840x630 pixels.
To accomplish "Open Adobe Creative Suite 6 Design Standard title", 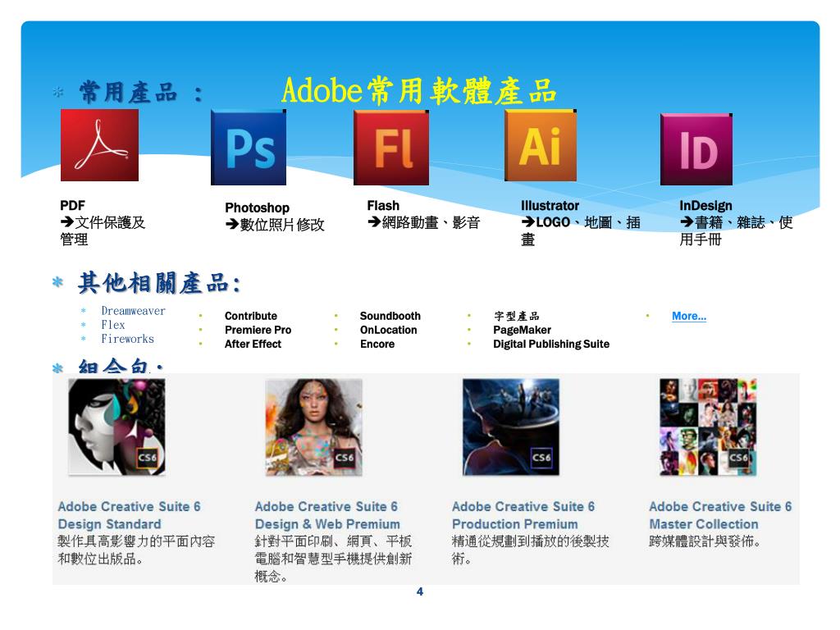I will pos(129,515).
